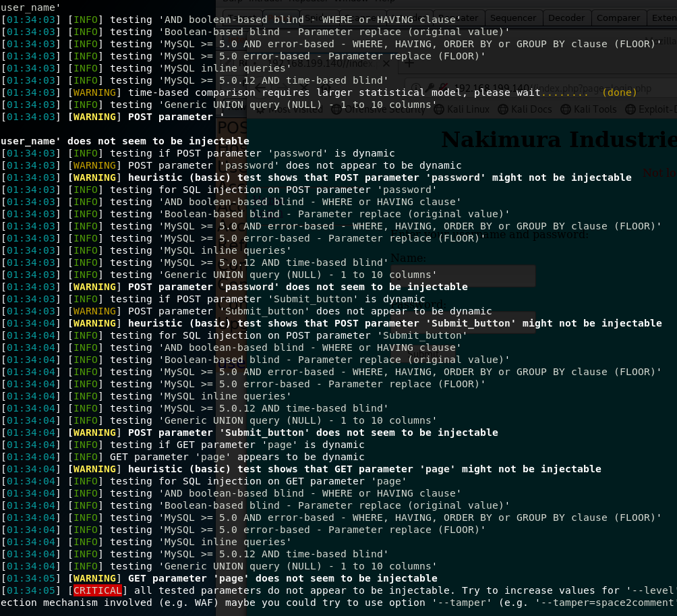Close the 192.168.199.140 browser tab
The width and height of the screenshot is (677, 616).
pos(386,63)
